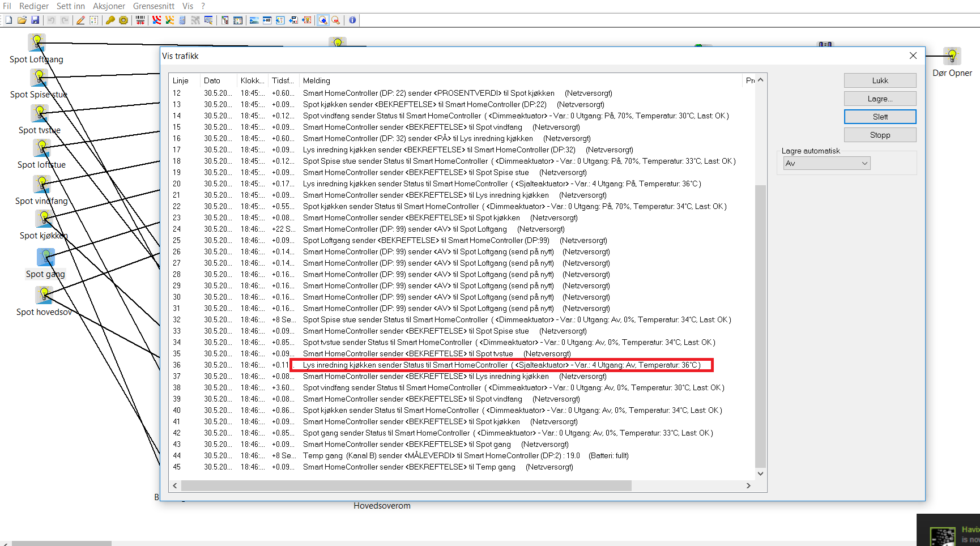Select the Spot Spise stue lamp icon
Viewport: 980px width, 546px height.
click(39, 78)
